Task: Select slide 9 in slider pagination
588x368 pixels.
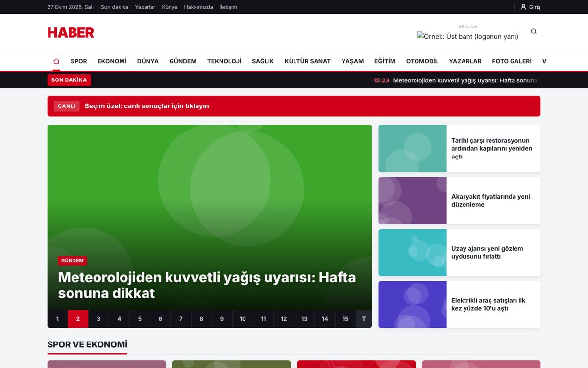Action: click(x=222, y=319)
